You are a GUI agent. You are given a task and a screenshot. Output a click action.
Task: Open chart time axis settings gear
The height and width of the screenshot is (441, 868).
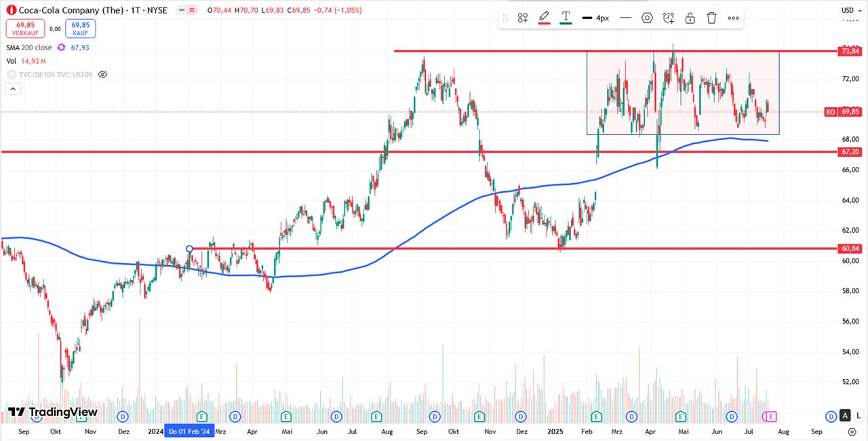click(852, 432)
